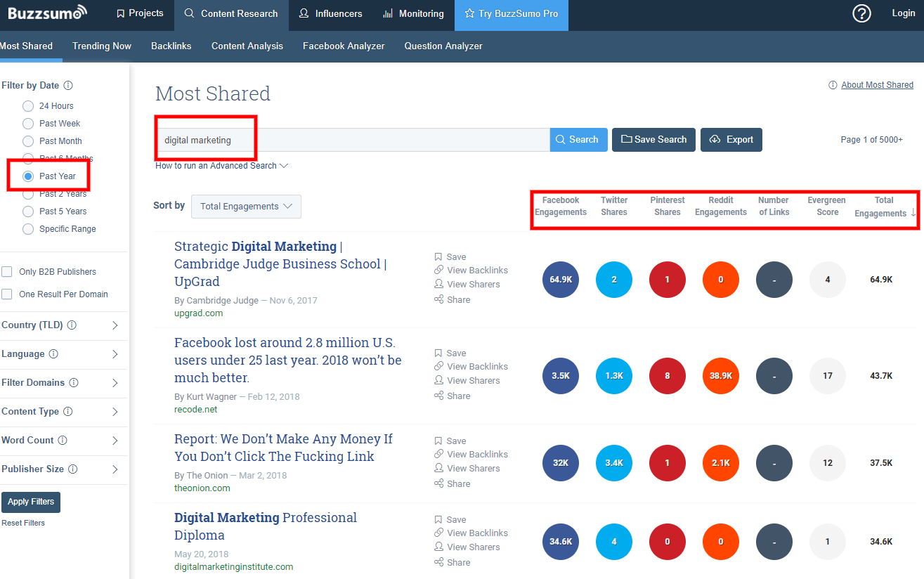Open the Projects menu
924x579 pixels.
tap(139, 13)
